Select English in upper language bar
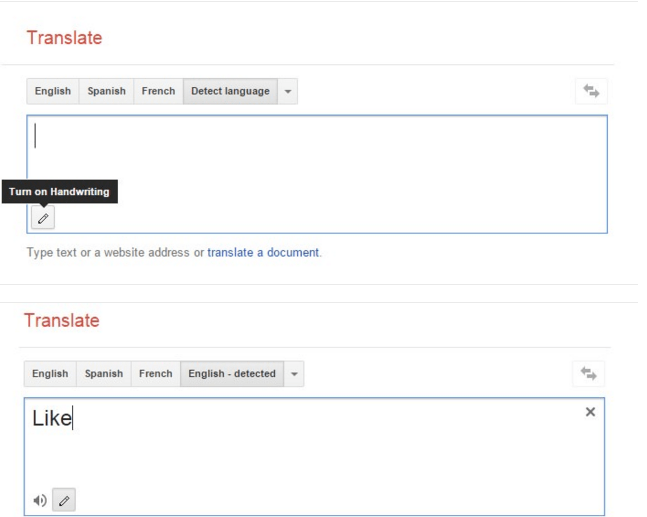 coord(53,91)
